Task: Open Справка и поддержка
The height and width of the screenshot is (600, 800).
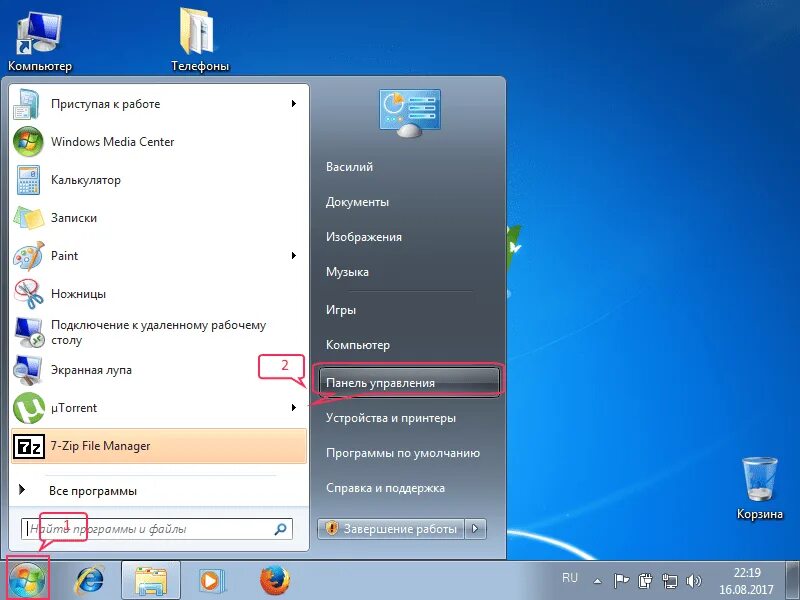Action: click(385, 488)
